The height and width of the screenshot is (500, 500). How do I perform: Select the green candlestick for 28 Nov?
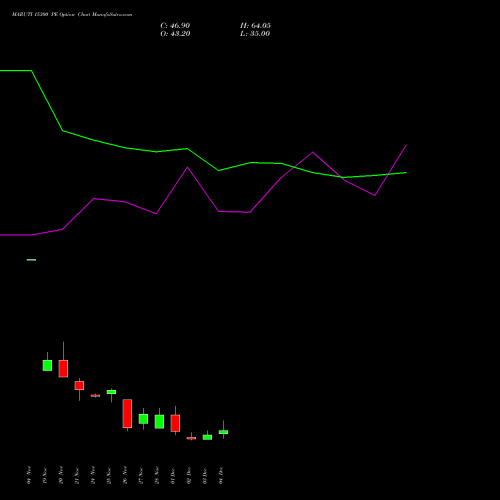159,422
